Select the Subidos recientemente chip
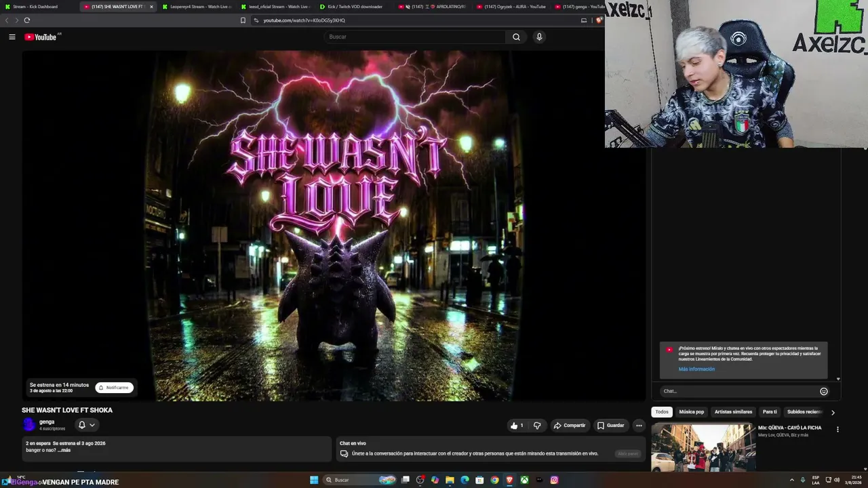 [x=805, y=412]
